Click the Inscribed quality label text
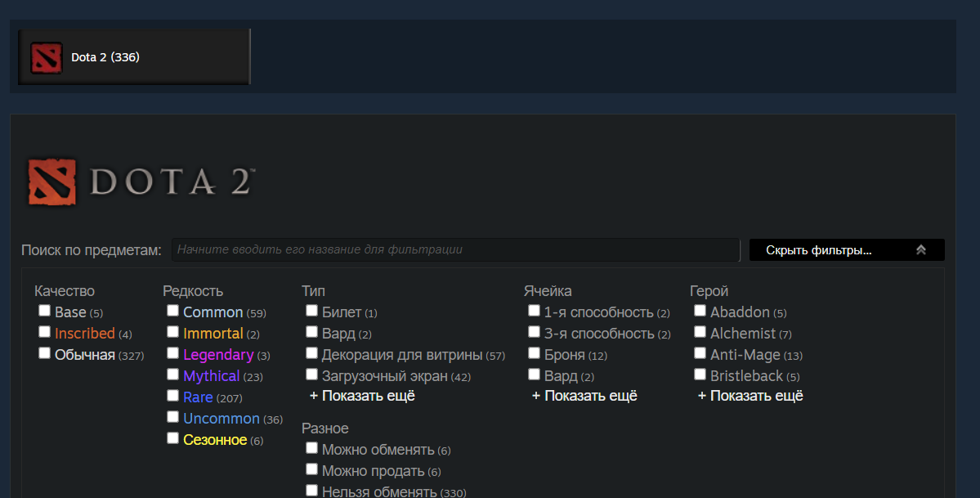 click(85, 334)
